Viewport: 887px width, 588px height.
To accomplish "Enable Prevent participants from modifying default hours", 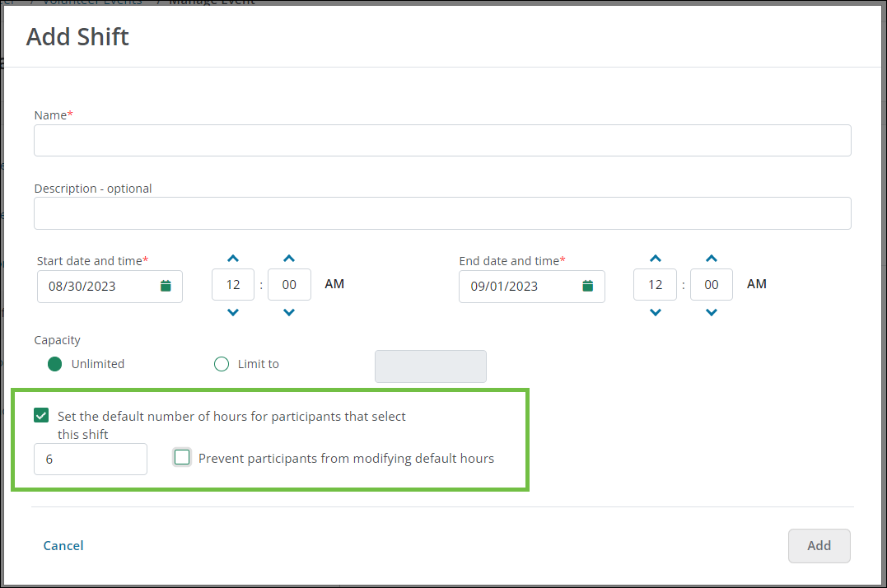I will [x=182, y=458].
